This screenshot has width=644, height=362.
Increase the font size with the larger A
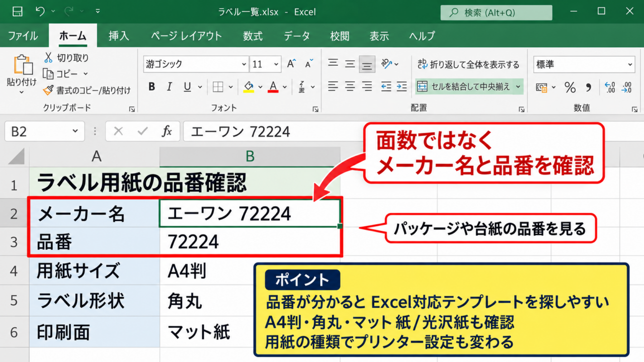click(291, 64)
